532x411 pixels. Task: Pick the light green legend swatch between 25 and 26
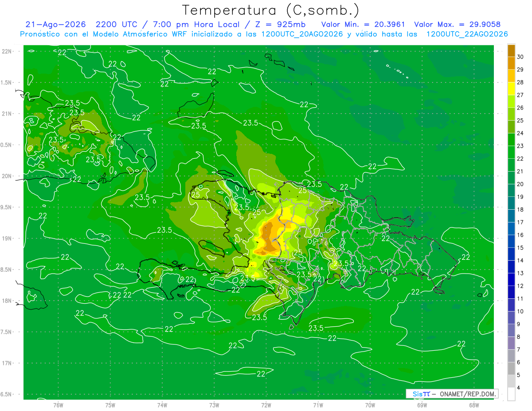point(511,114)
